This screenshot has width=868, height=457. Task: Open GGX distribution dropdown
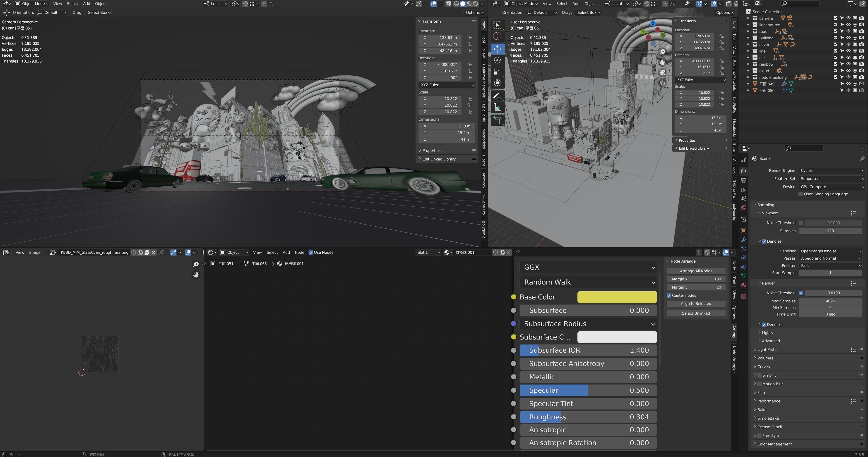tap(588, 267)
